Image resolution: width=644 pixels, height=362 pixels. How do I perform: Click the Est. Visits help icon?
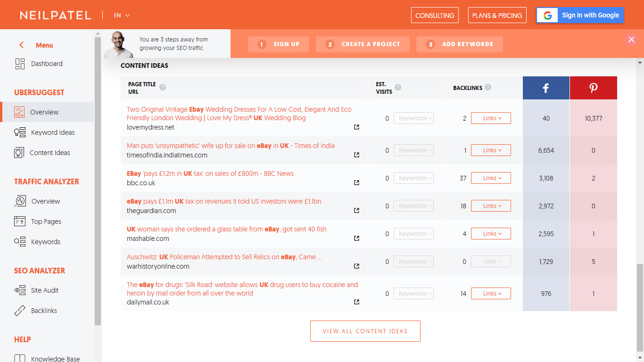click(x=398, y=87)
